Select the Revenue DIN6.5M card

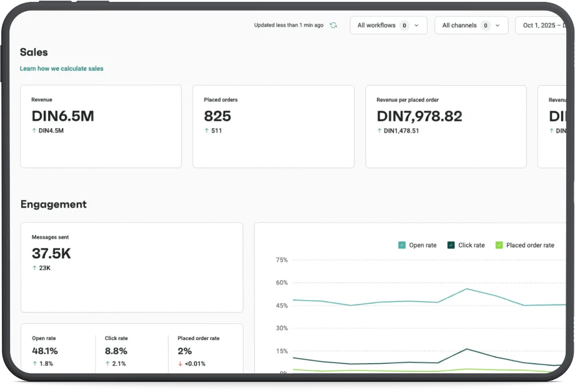[101, 126]
